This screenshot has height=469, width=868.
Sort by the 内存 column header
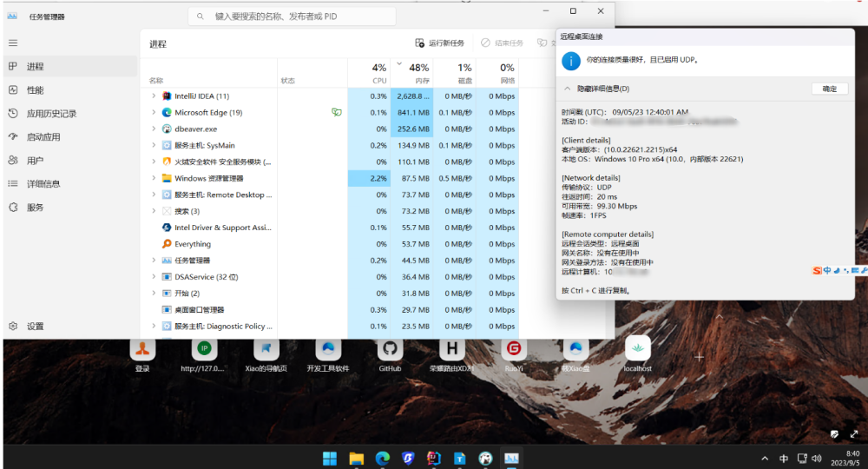(411, 73)
